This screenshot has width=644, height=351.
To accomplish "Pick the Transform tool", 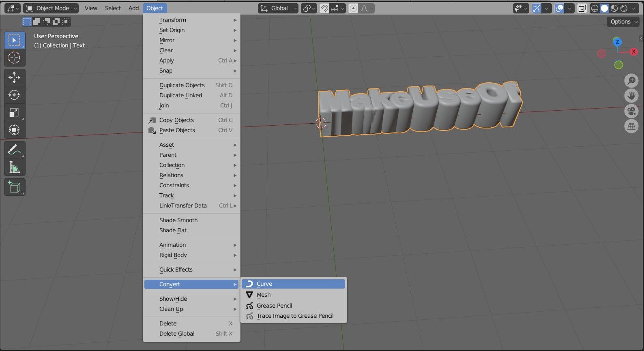I will [14, 130].
